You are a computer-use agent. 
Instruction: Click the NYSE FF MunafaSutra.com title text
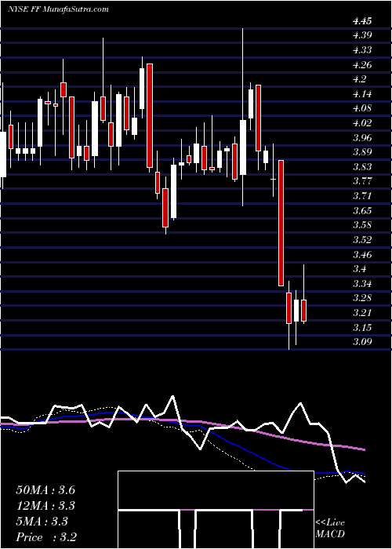58,9
